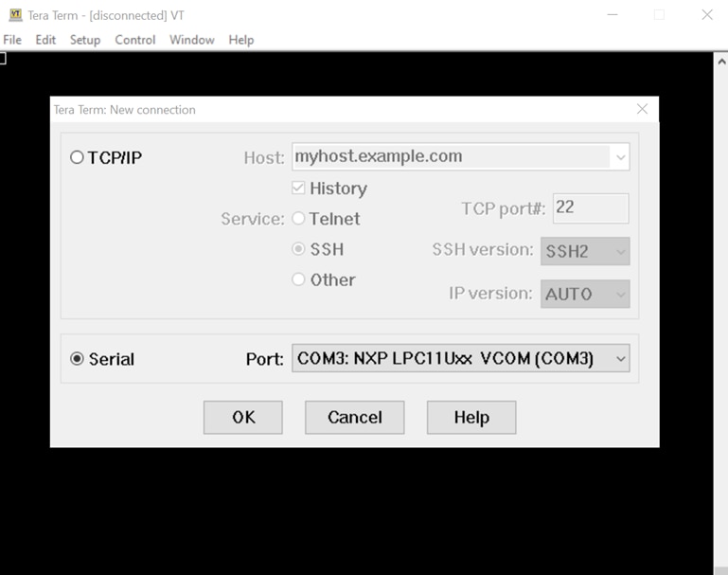
Task: Open the Control menu
Action: pos(134,40)
